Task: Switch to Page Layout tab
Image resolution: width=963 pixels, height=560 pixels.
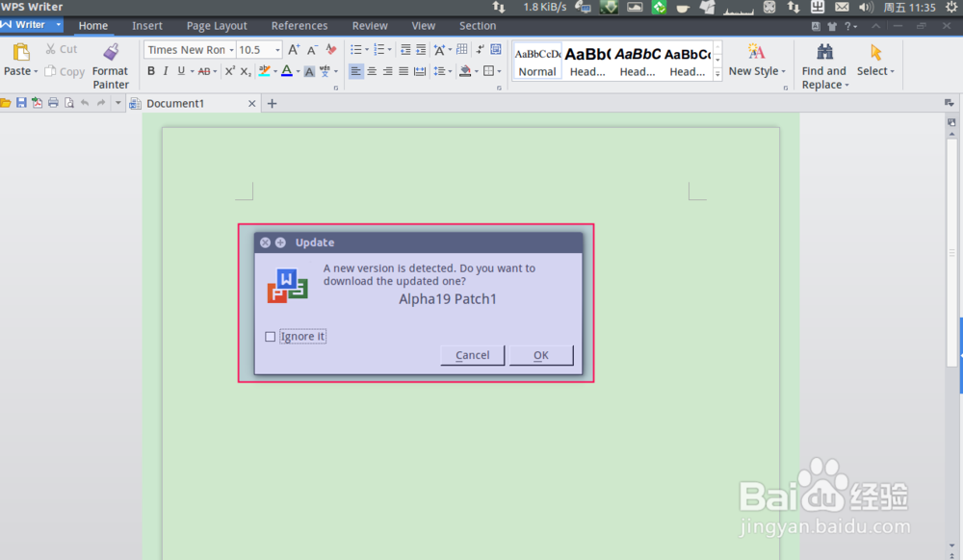Action: [x=217, y=26]
